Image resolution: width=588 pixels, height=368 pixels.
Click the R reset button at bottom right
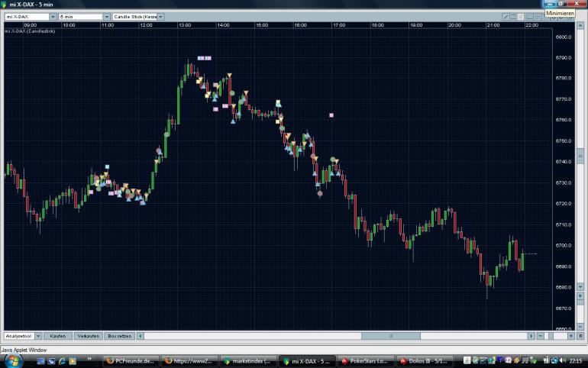[580, 336]
